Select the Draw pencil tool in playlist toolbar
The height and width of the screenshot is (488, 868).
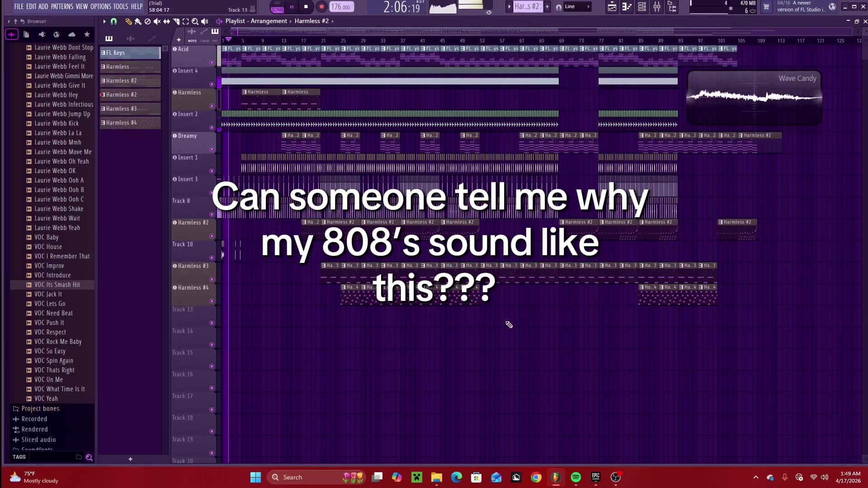pos(128,21)
